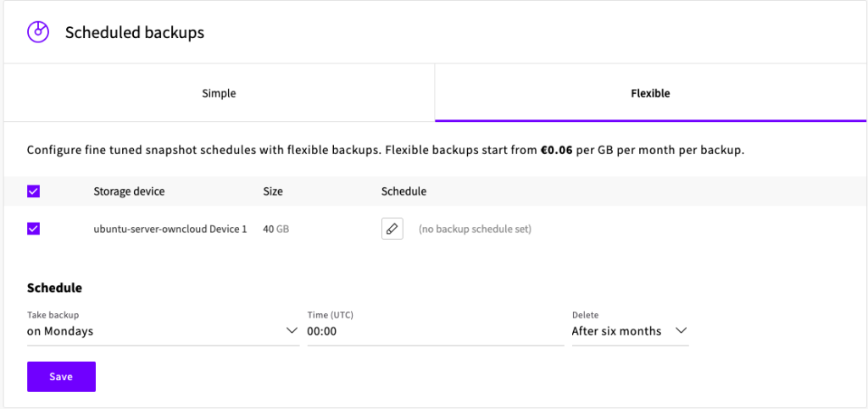Click the '(no backup schedule set)' text
868x409 pixels.
[x=475, y=229]
